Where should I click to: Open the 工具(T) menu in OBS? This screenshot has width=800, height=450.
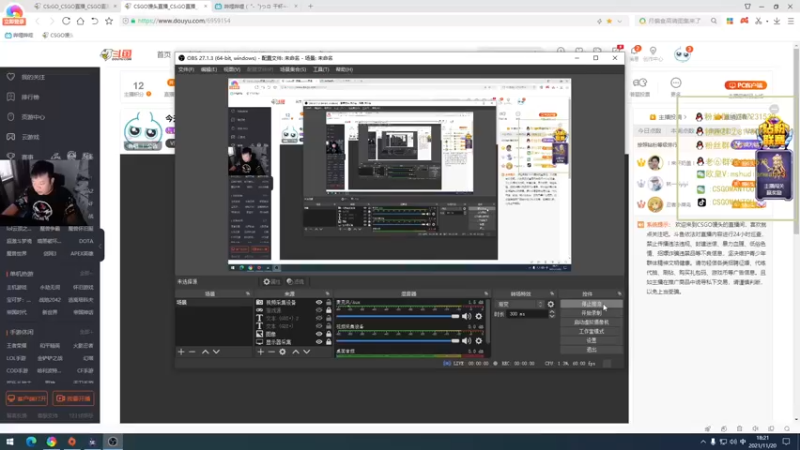[321, 69]
